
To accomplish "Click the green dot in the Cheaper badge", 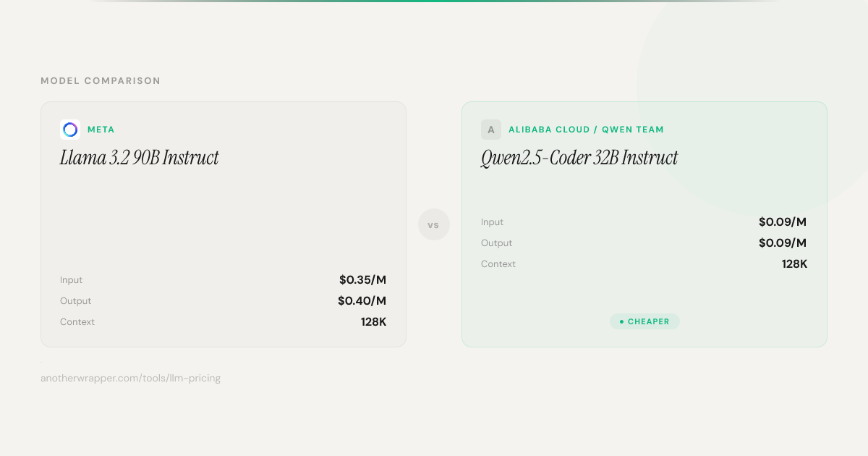I will point(621,321).
